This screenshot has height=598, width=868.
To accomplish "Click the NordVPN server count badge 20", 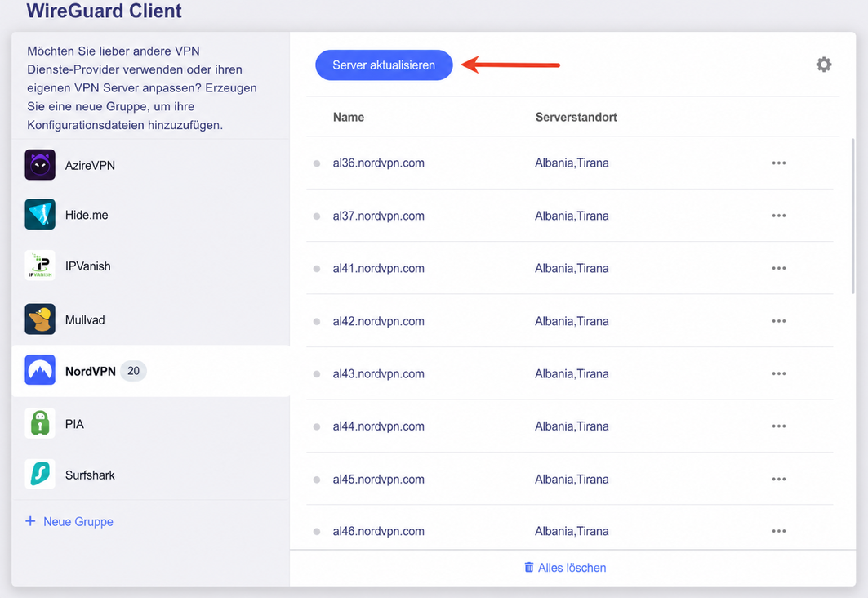I will tap(133, 371).
